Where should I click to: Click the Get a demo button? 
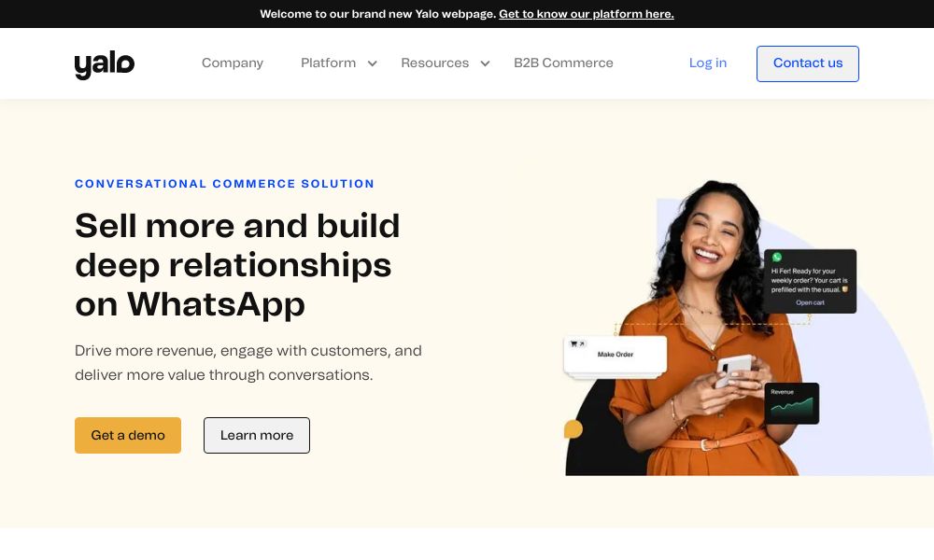coord(127,435)
